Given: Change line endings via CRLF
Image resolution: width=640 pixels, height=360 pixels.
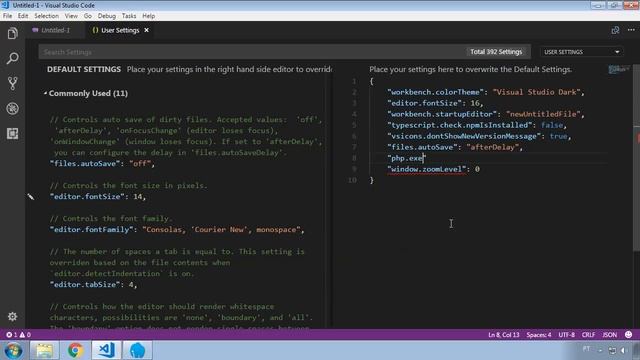Looking at the screenshot, I should click(588, 335).
